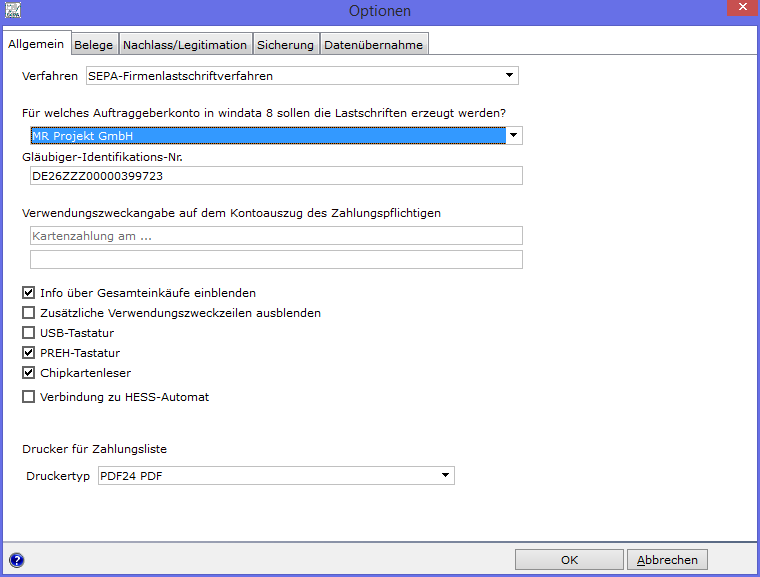Viewport: 760px width, 577px height.
Task: Switch to the Allgemein tab
Action: pyautogui.click(x=36, y=44)
